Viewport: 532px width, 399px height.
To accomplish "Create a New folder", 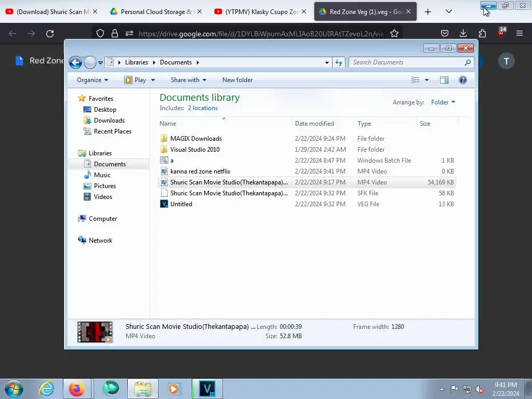I will point(237,80).
